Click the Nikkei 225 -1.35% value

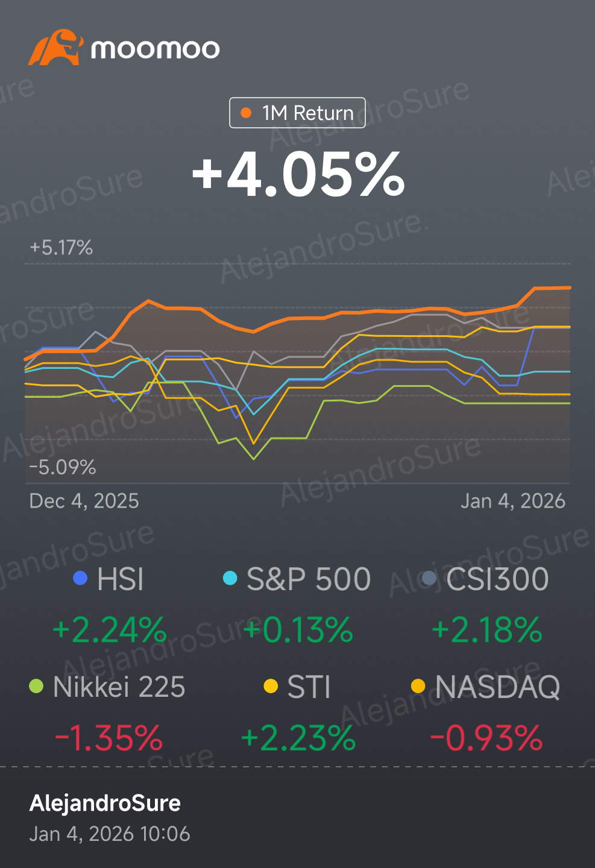(109, 738)
